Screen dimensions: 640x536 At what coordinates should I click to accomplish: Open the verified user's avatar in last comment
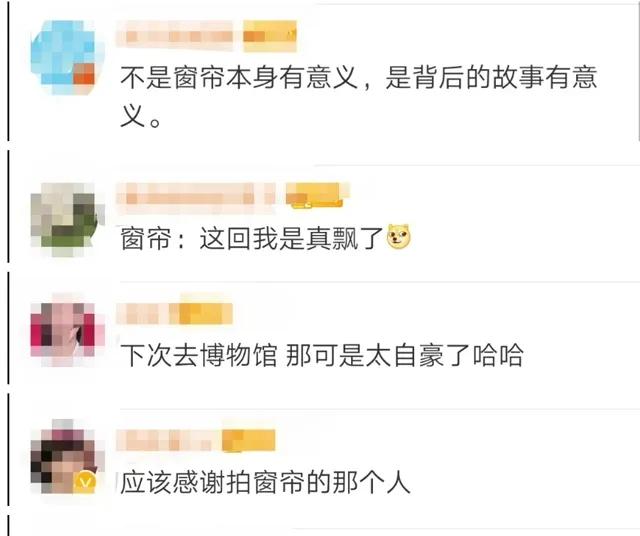click(x=64, y=456)
